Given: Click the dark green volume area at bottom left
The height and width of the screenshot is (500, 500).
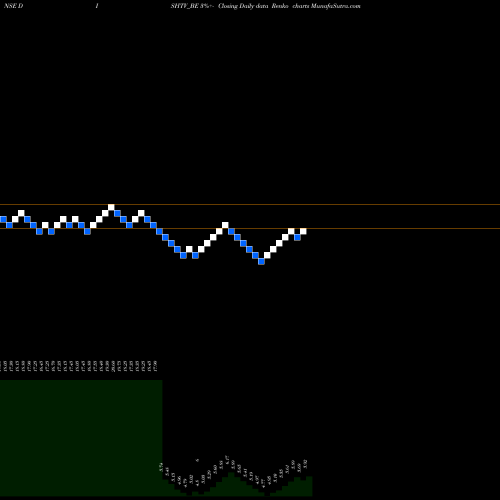Looking at the screenshot, I should coord(81,438).
